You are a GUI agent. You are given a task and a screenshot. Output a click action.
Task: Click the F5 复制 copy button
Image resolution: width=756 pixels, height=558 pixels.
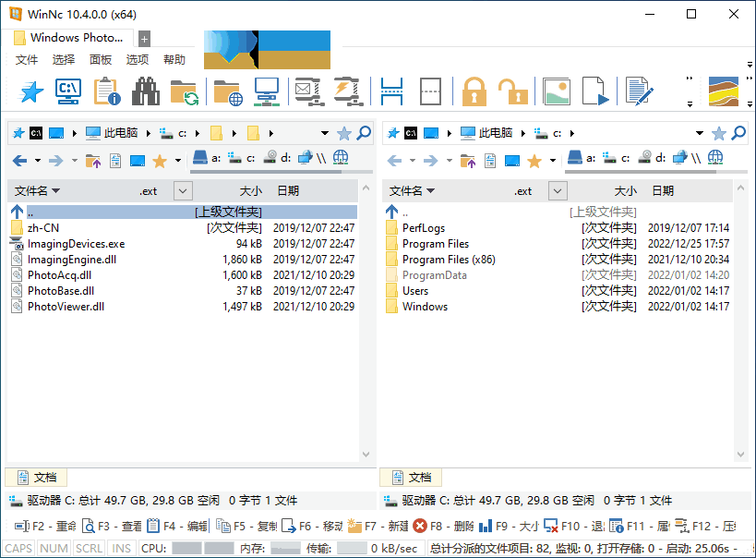(246, 527)
